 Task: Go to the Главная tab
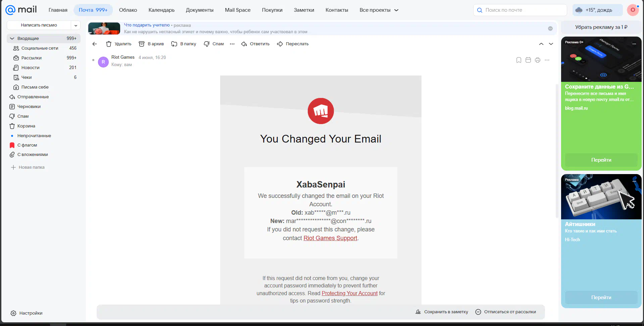58,10
